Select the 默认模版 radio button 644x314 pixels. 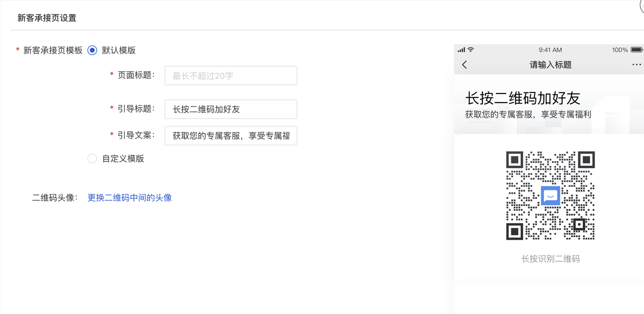coord(92,50)
